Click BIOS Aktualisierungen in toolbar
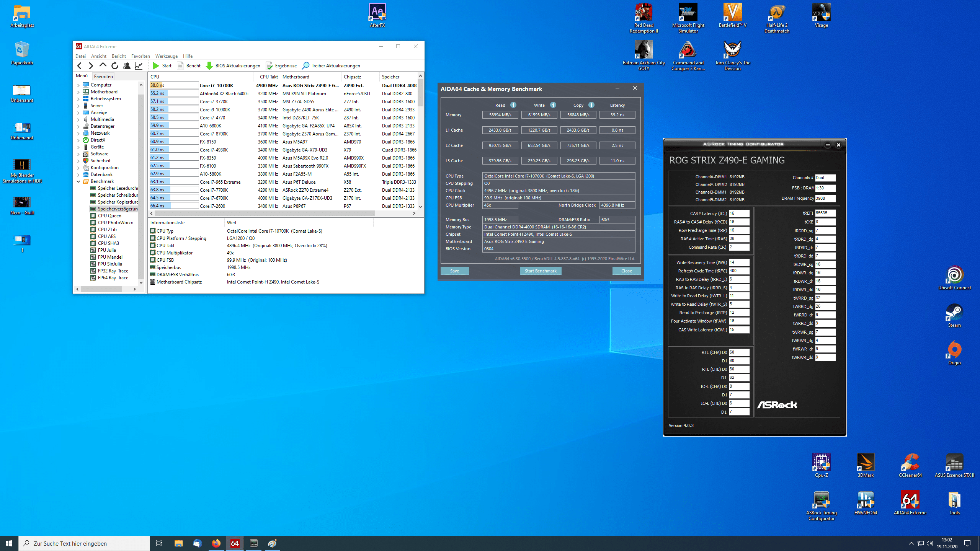 [233, 66]
